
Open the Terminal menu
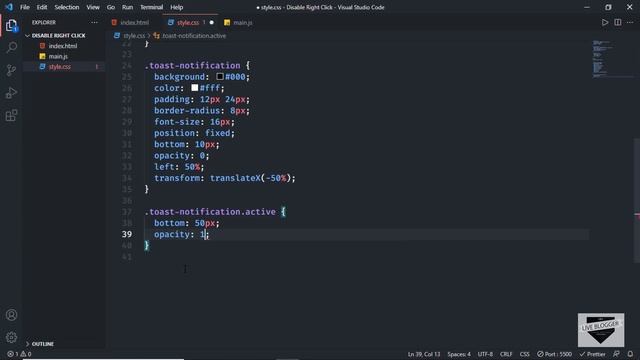coord(151,7)
